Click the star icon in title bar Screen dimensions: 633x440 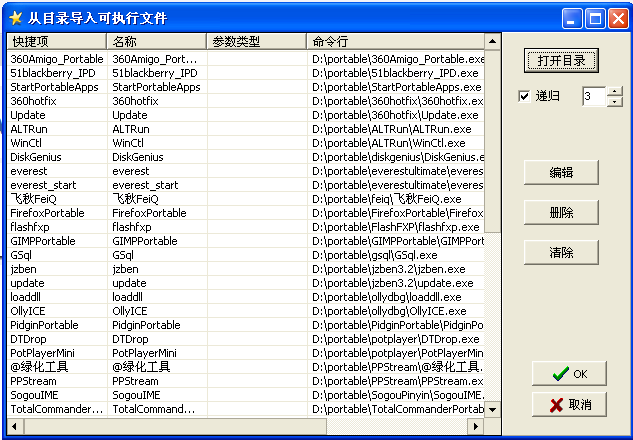click(x=15, y=18)
